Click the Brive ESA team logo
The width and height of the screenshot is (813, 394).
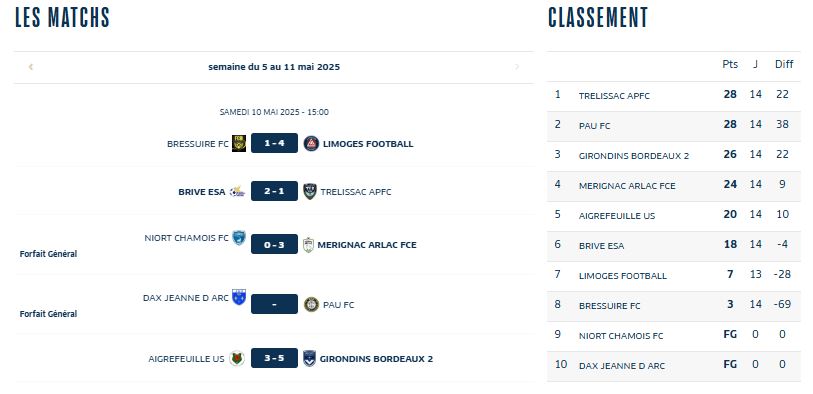point(237,191)
